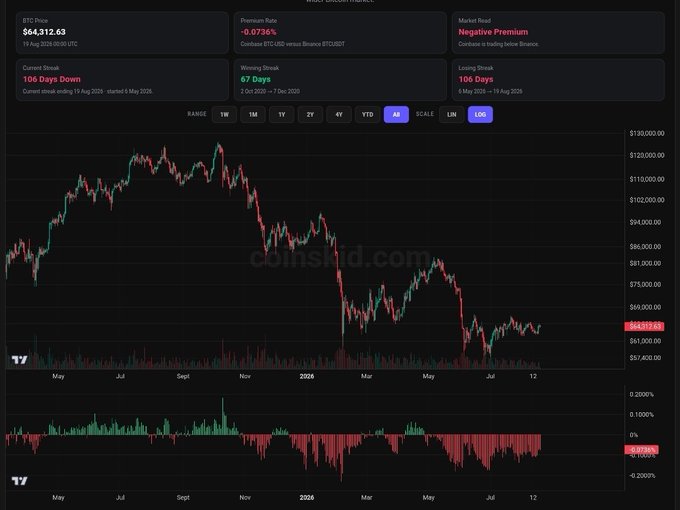Click the BTC Price $64,312.63 value

pos(44,32)
